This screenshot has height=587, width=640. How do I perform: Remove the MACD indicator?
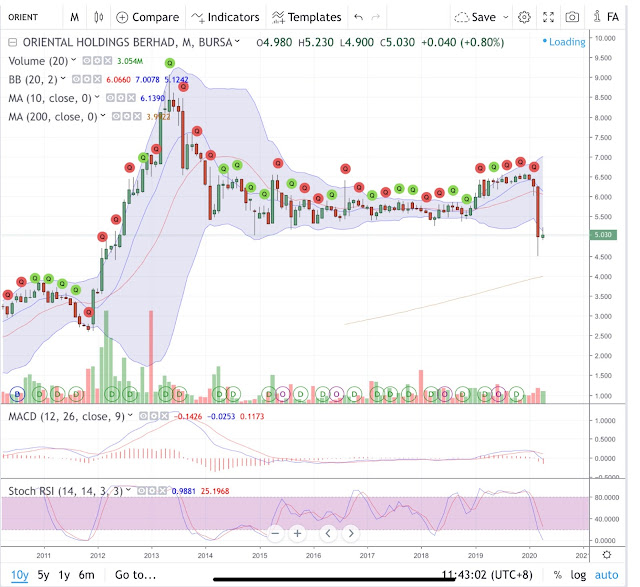click(164, 416)
